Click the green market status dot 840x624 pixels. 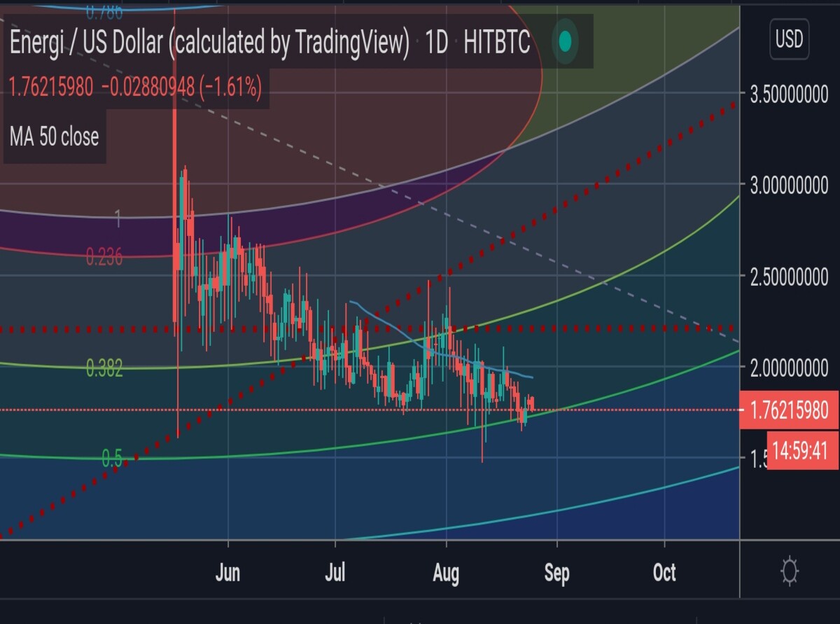point(566,42)
